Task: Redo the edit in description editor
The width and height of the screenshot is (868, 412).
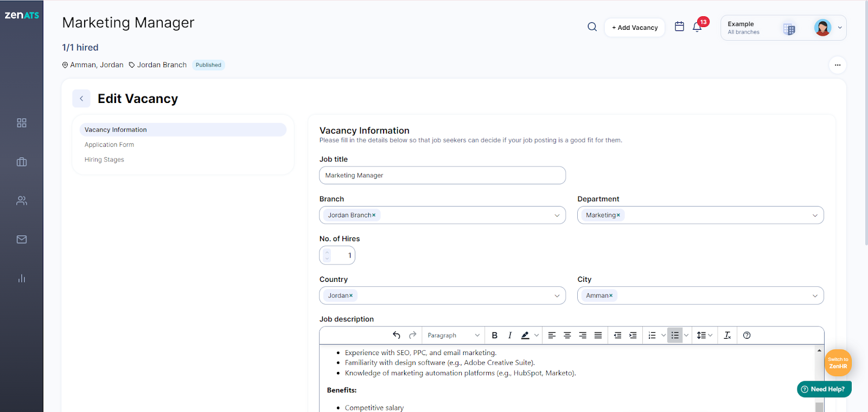Action: 412,335
